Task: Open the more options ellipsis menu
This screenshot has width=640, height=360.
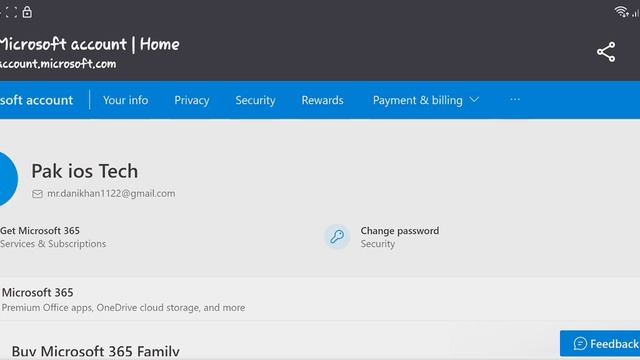Action: coord(515,100)
